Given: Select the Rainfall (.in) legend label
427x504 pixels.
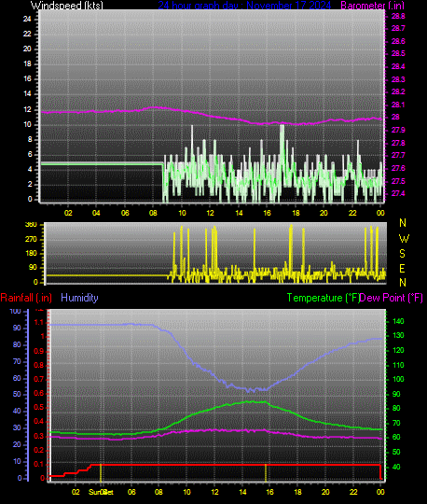Looking at the screenshot, I should click(26, 298).
